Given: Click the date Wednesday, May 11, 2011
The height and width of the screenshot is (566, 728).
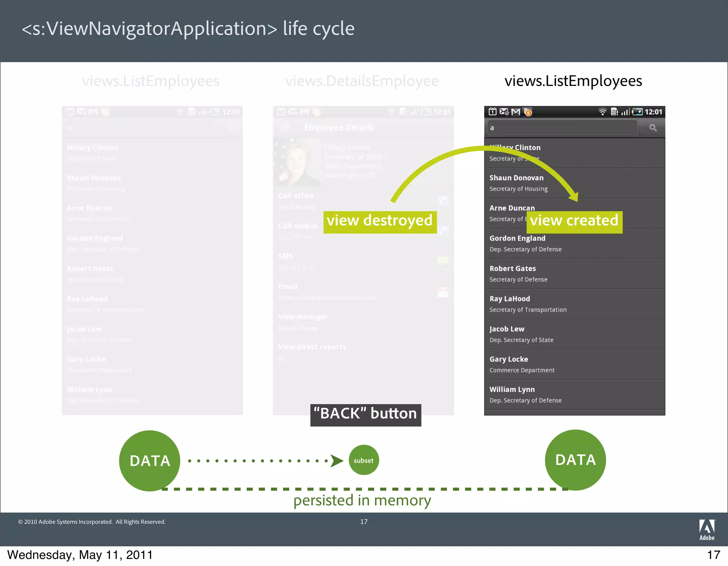Looking at the screenshot, I should click(x=80, y=555).
